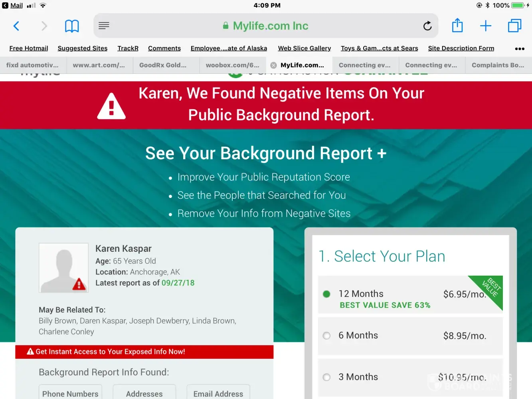The width and height of the screenshot is (532, 399).
Task: Tap the Safari back arrow
Action: click(x=16, y=26)
